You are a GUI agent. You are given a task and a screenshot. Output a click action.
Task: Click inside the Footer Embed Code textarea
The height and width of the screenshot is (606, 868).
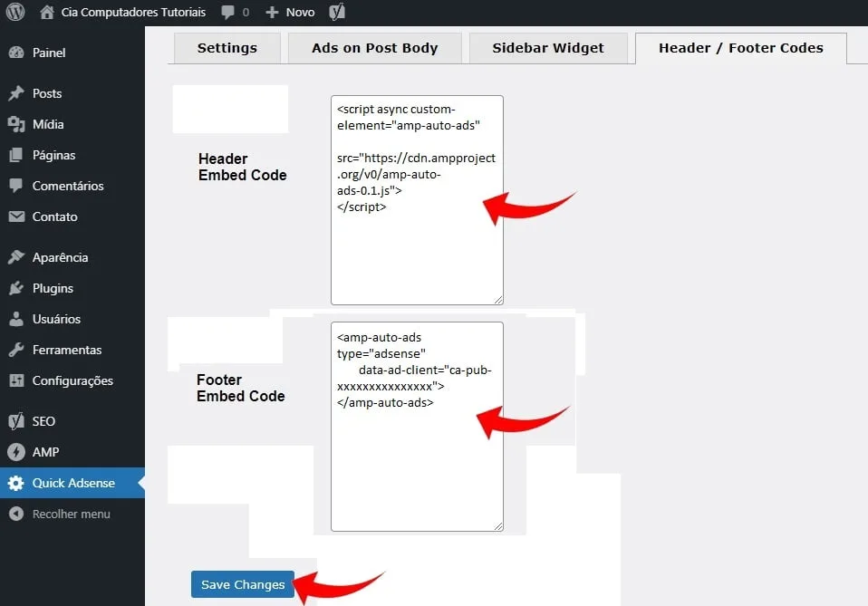click(x=417, y=426)
